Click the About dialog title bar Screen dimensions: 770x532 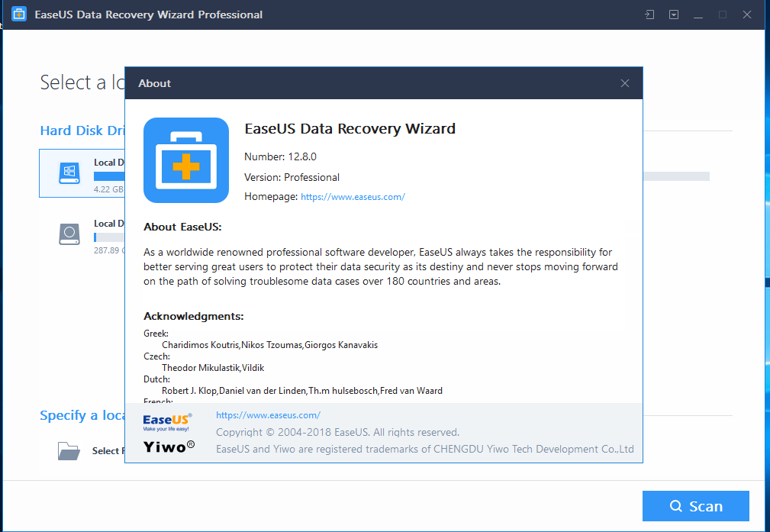pyautogui.click(x=366, y=83)
